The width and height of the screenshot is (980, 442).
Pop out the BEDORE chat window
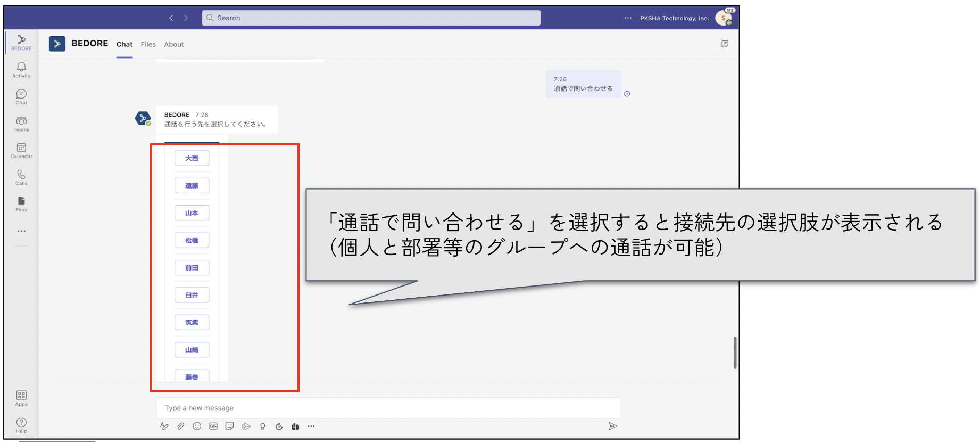tap(724, 44)
